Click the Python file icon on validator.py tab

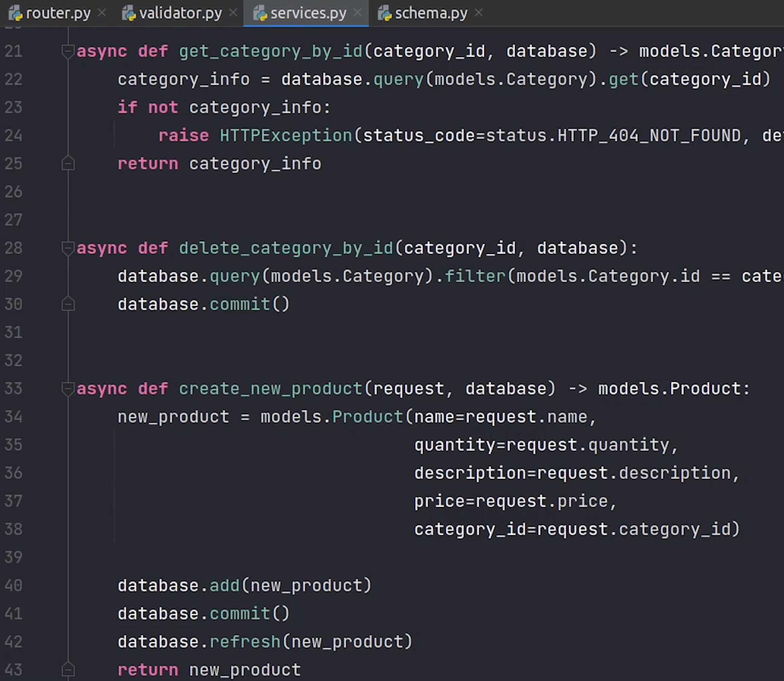(129, 14)
